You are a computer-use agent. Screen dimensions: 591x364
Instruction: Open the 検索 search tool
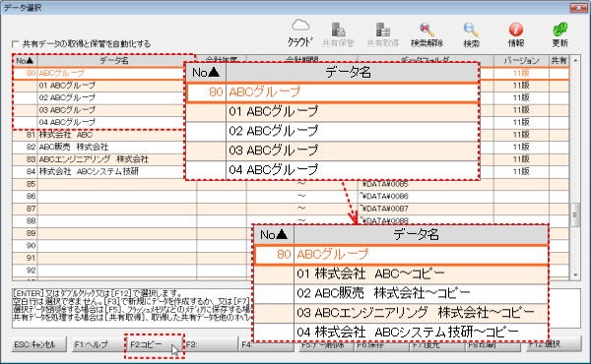pos(471,34)
